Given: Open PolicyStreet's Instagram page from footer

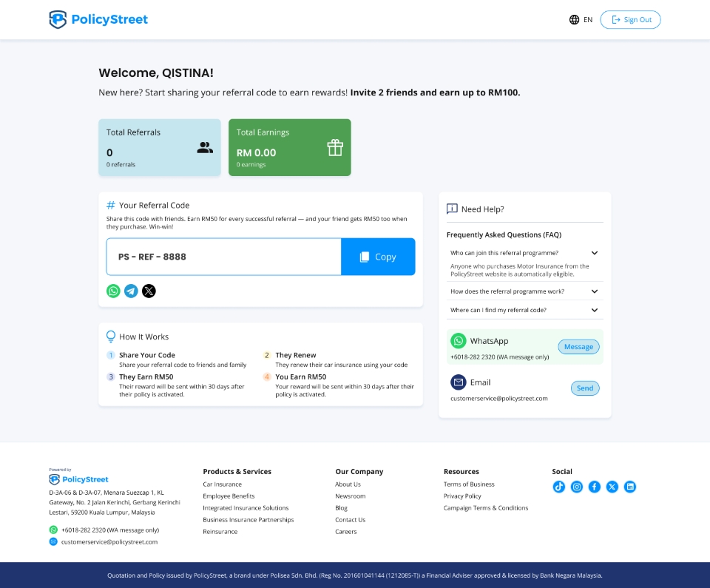Looking at the screenshot, I should [576, 487].
